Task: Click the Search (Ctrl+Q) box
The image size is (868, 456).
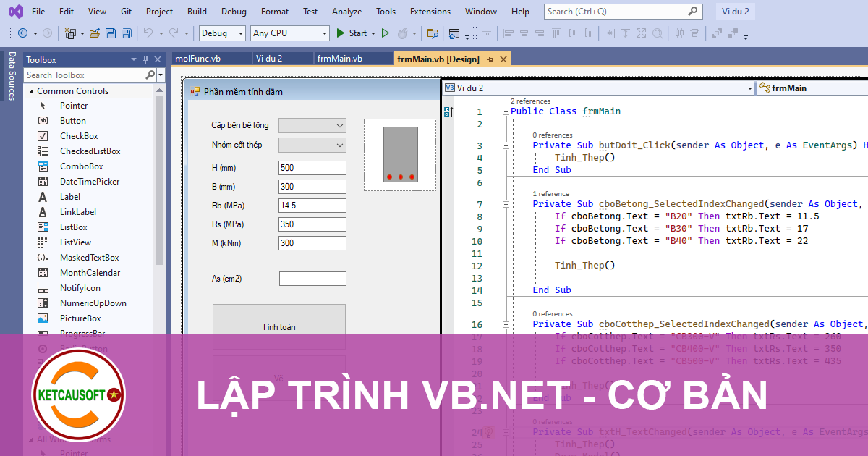Action: (623, 12)
